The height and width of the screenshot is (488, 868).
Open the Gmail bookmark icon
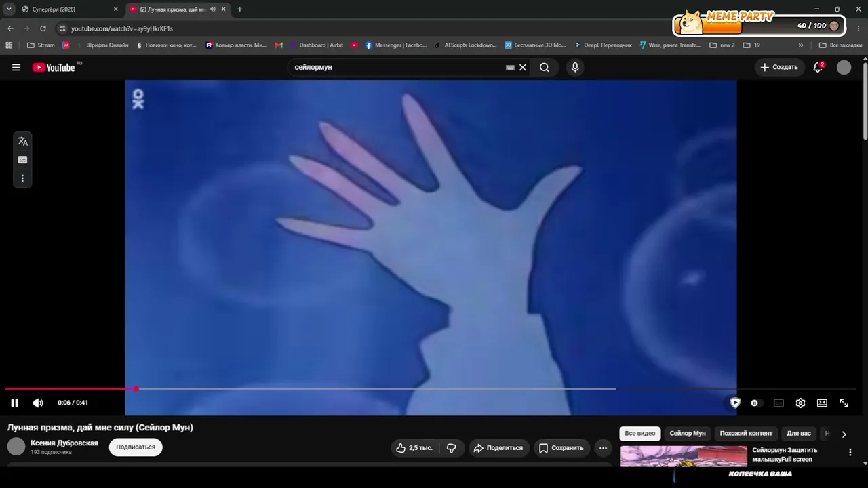point(279,45)
